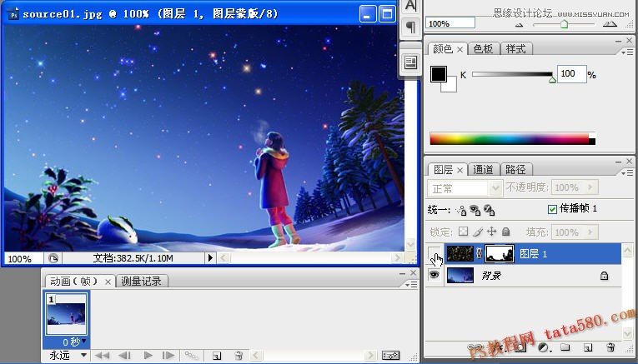Close the 动画(帧) tab with its x
Image resolution: width=638 pixels, height=364 pixels.
click(x=108, y=282)
